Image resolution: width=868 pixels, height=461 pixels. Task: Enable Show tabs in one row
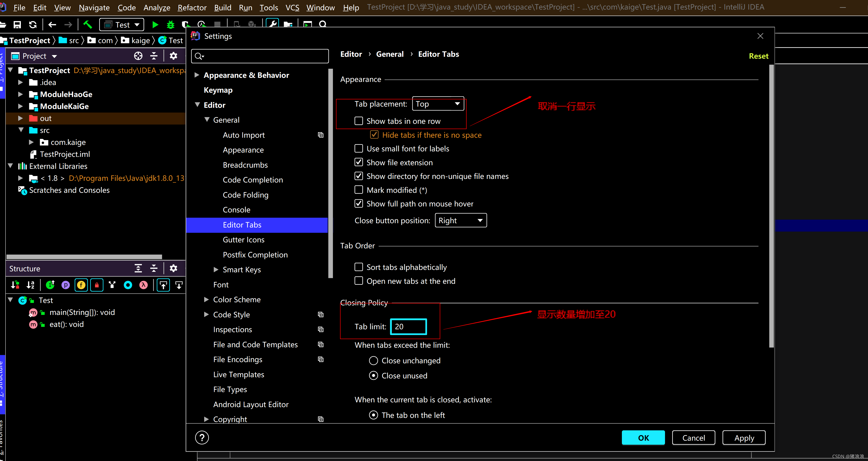coord(359,121)
